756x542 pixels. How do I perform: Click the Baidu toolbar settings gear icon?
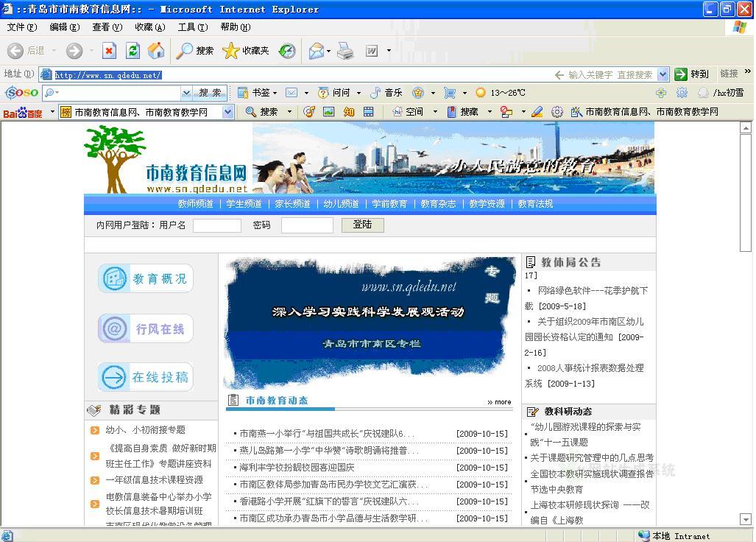[557, 112]
